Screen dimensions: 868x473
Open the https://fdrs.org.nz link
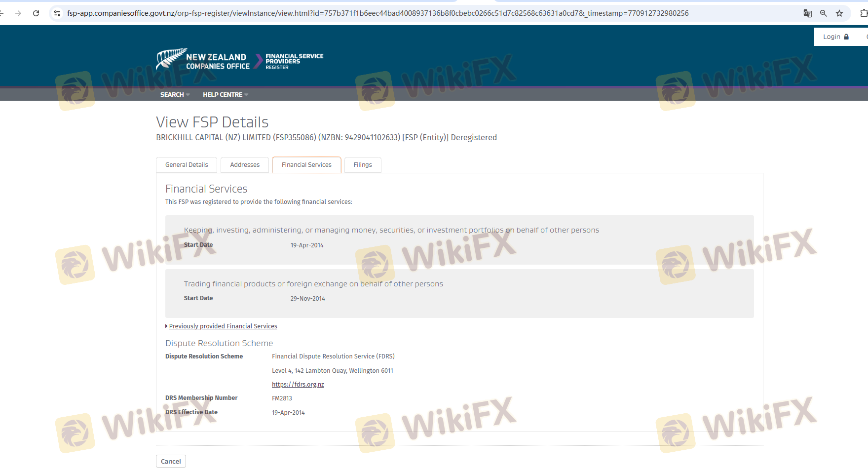pyautogui.click(x=298, y=385)
